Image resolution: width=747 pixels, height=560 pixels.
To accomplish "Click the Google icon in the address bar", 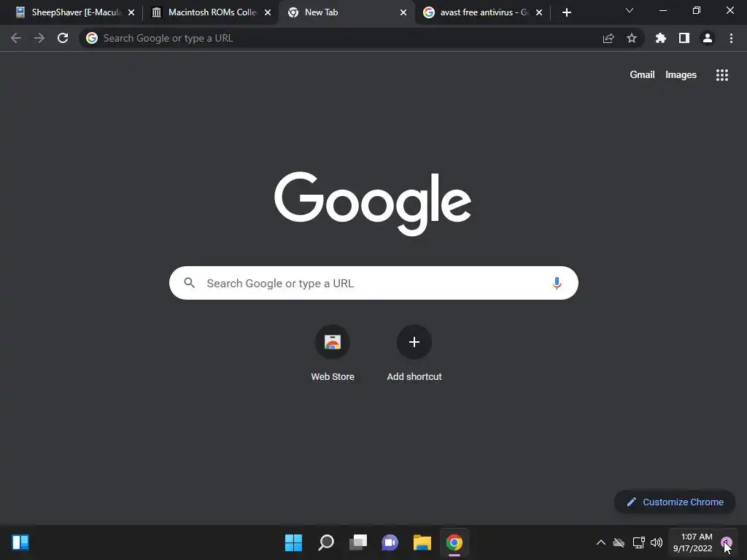I will click(92, 38).
